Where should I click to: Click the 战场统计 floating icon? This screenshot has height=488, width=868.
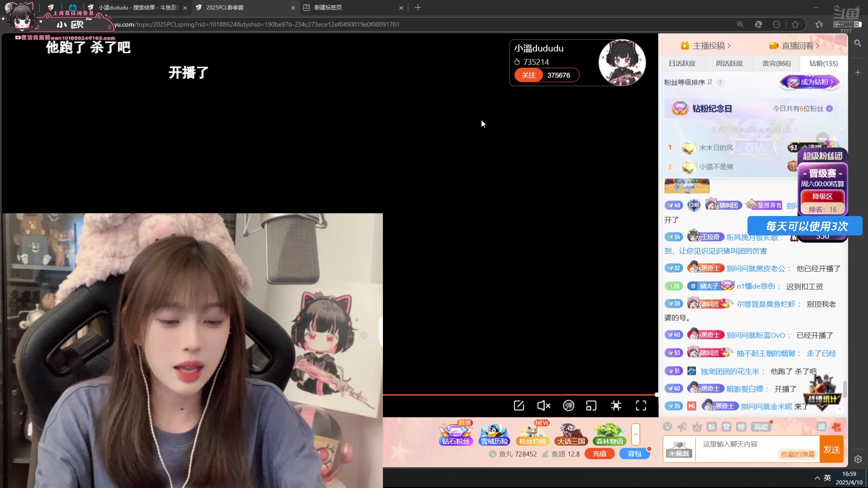coord(823,392)
